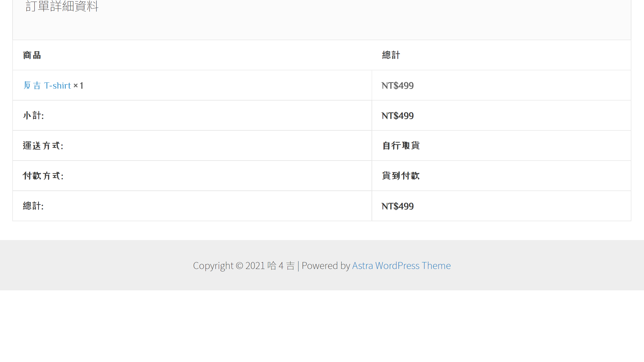Click the Copyright word in the footer
Screen dimensions: 644x362
(x=213, y=266)
